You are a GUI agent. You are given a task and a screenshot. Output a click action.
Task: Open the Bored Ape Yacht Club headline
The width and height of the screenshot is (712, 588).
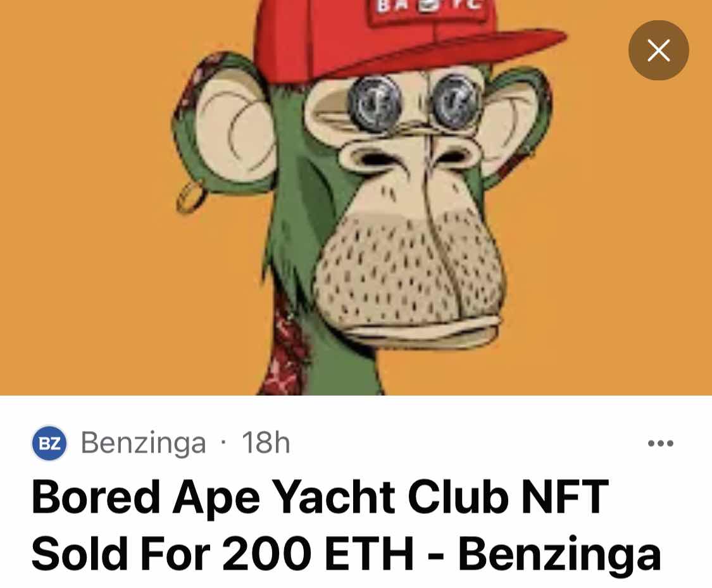(320, 497)
